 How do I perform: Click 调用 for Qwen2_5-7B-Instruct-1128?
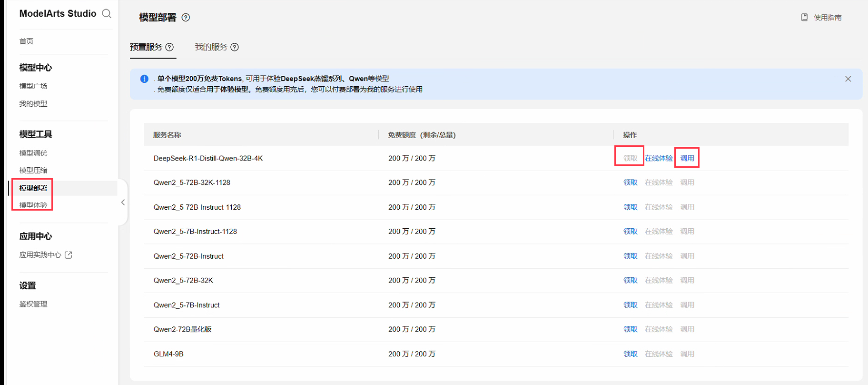687,232
